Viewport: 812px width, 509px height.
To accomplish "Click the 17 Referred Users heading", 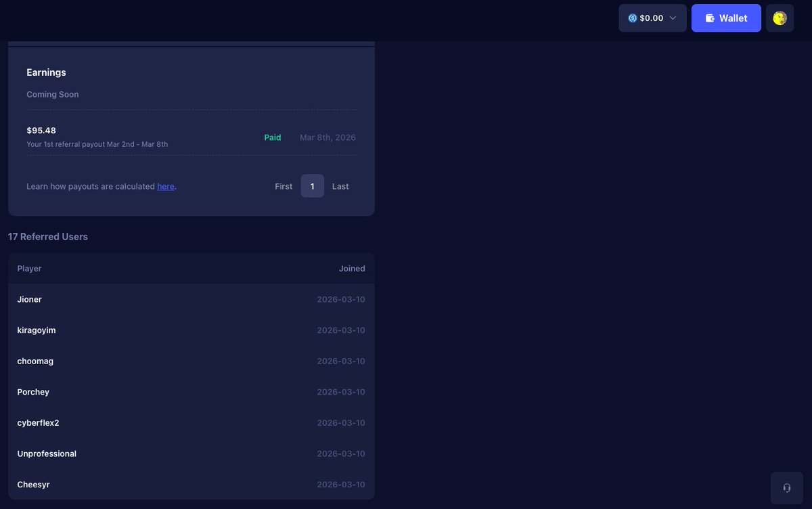I will coord(48,236).
